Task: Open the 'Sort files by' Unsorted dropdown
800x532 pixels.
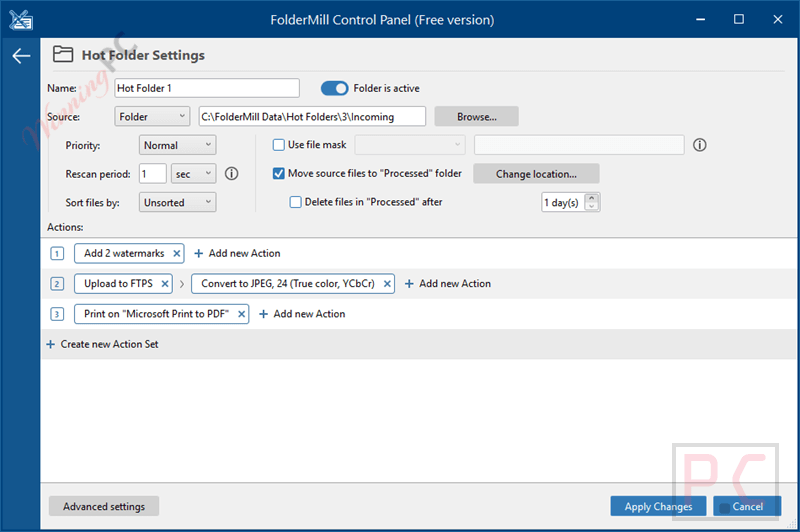Action: [x=178, y=202]
